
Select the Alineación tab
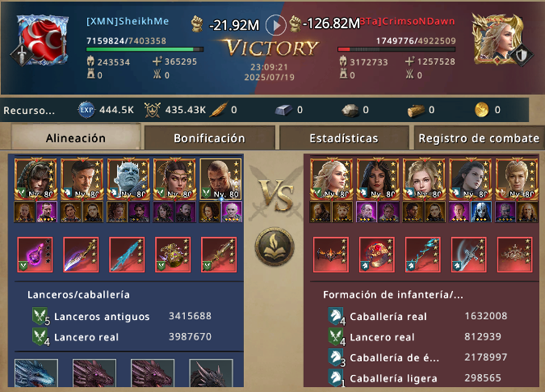tap(76, 137)
